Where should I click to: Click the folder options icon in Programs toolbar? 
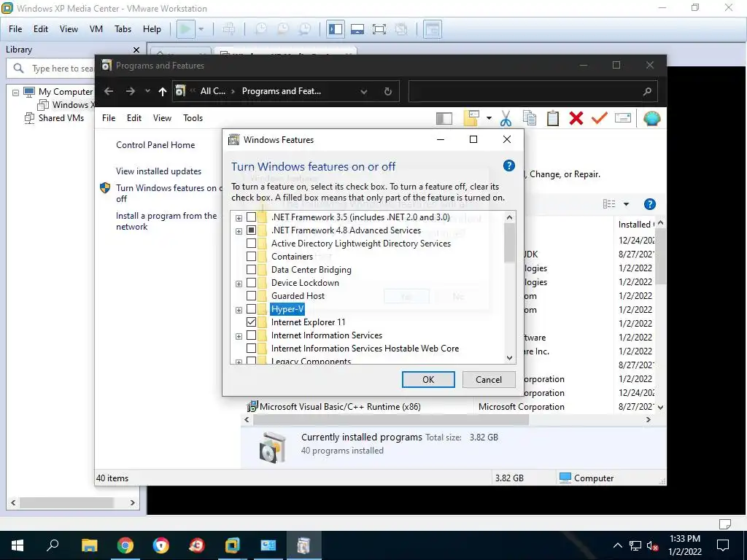[x=471, y=118]
